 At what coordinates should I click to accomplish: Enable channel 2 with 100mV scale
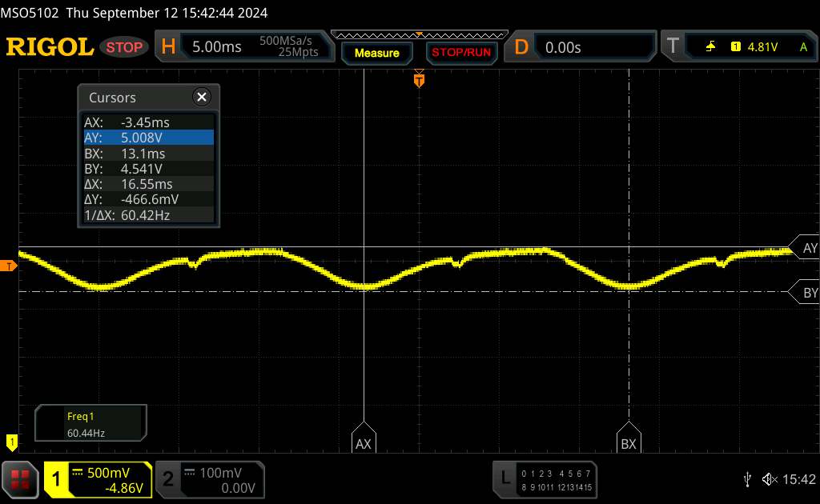208,478
